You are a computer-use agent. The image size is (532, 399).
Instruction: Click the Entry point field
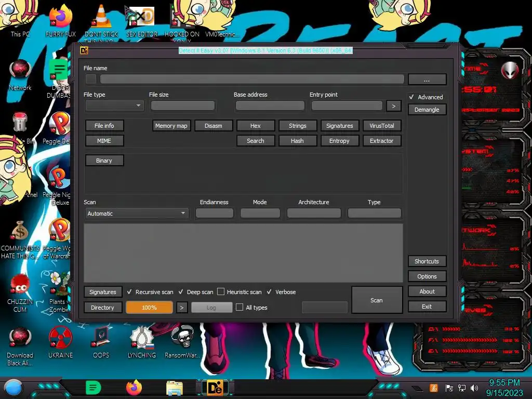tap(347, 105)
